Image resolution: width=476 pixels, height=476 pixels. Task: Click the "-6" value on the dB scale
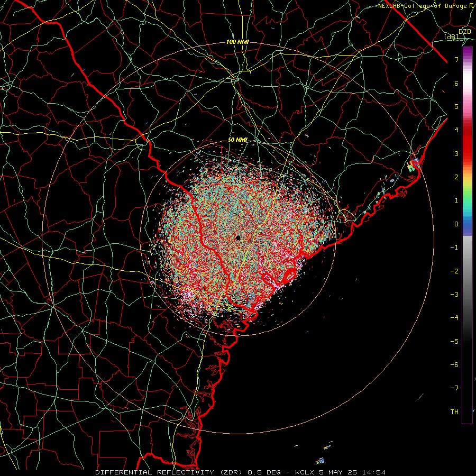click(454, 365)
